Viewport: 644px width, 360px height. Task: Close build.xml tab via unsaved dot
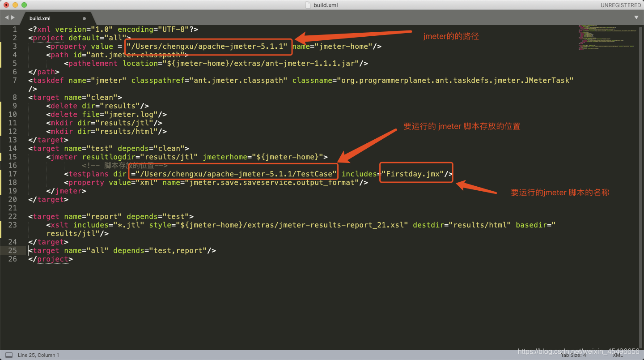pyautogui.click(x=84, y=18)
